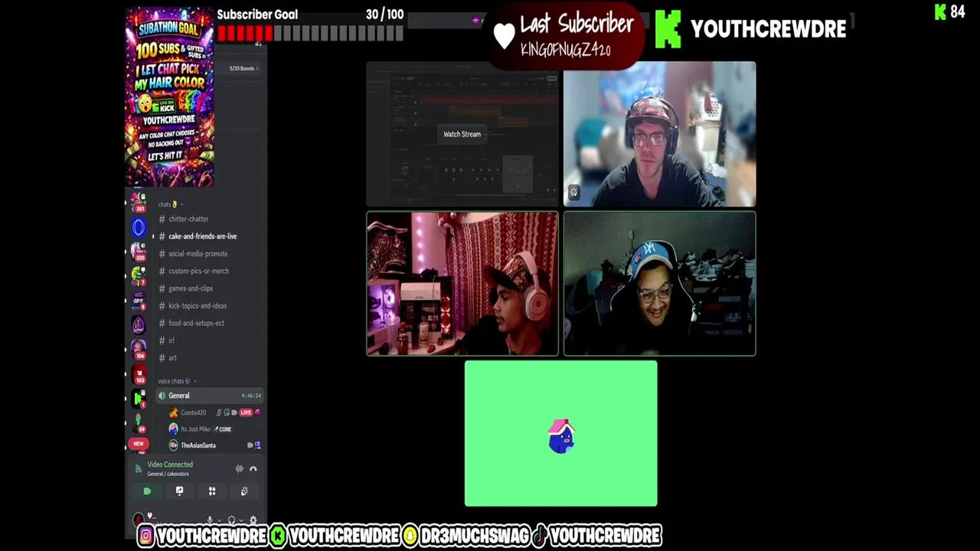
Task: Focus the green avatar participant tile
Action: tap(560, 434)
